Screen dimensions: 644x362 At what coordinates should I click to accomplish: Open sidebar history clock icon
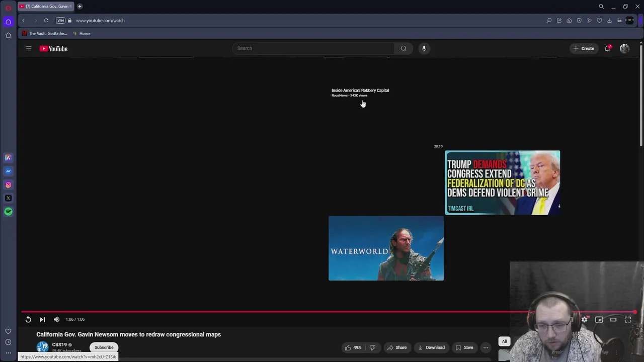(8, 342)
